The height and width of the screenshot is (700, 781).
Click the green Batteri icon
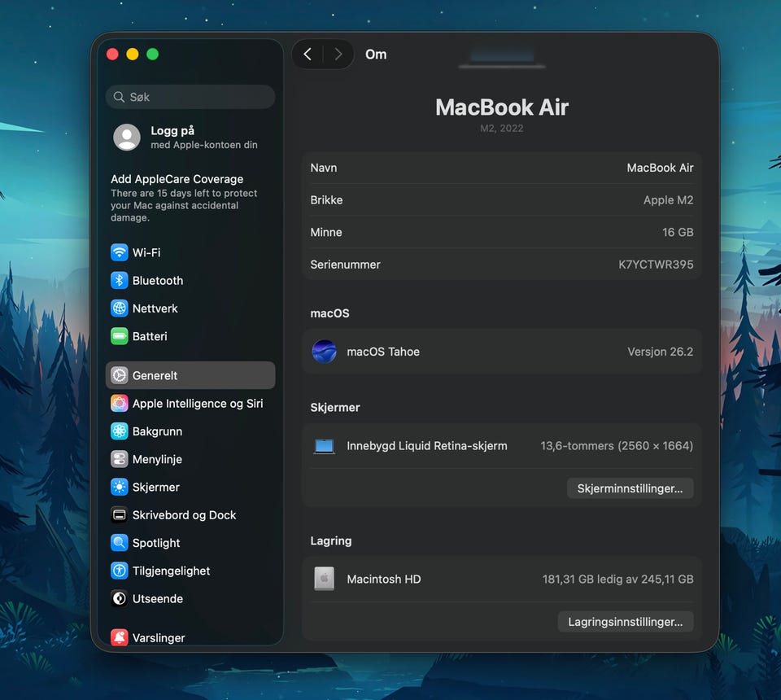[x=119, y=336]
